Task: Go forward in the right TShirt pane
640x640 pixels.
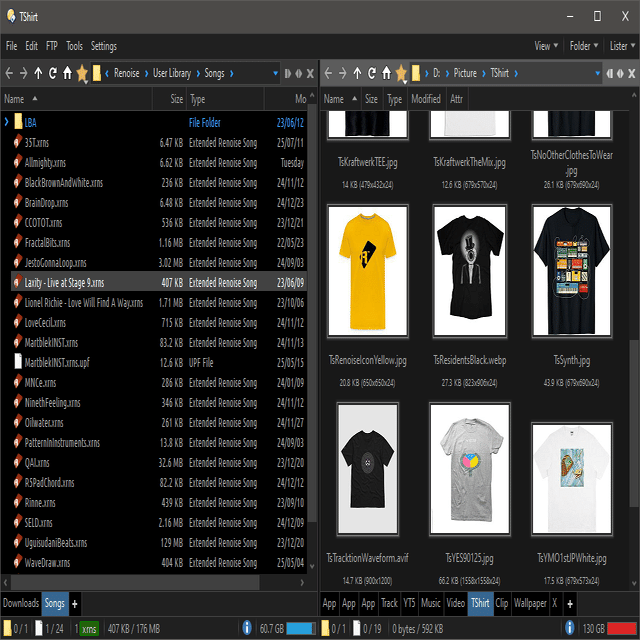Action: pos(343,73)
